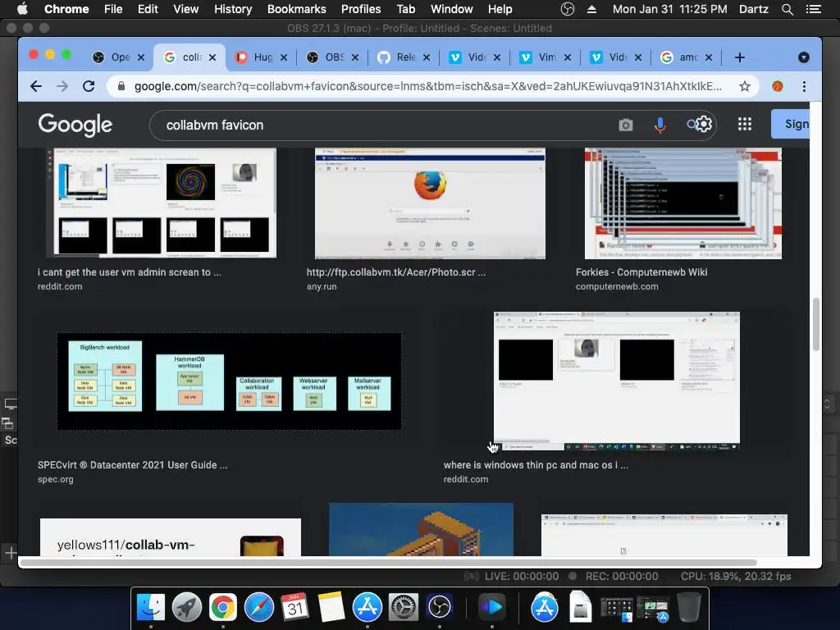
Task: Open the blue play app in Dock
Action: click(x=492, y=607)
